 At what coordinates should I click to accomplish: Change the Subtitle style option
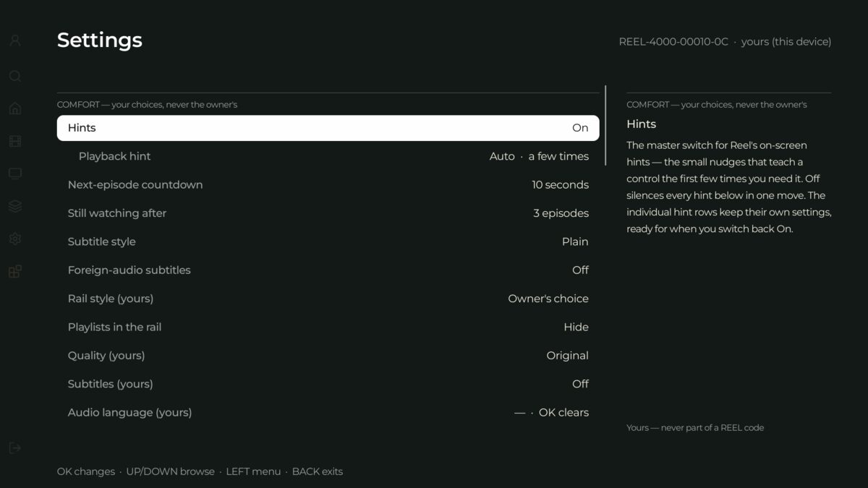[328, 241]
